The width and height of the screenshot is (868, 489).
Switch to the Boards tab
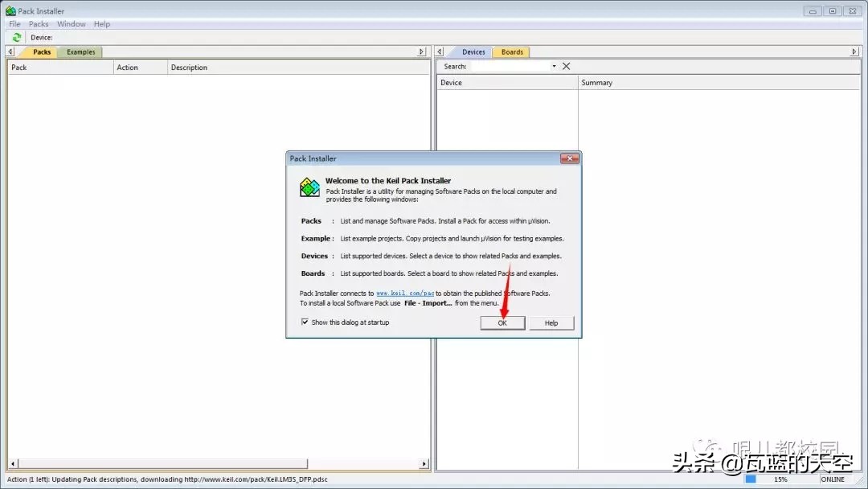(512, 52)
